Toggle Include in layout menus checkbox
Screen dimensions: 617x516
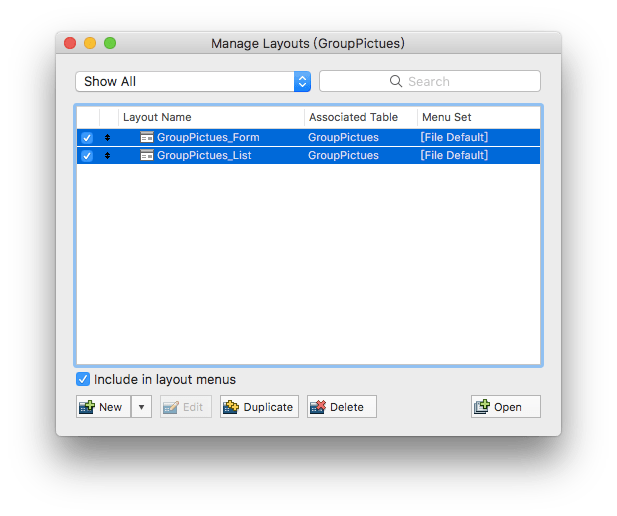[83, 380]
